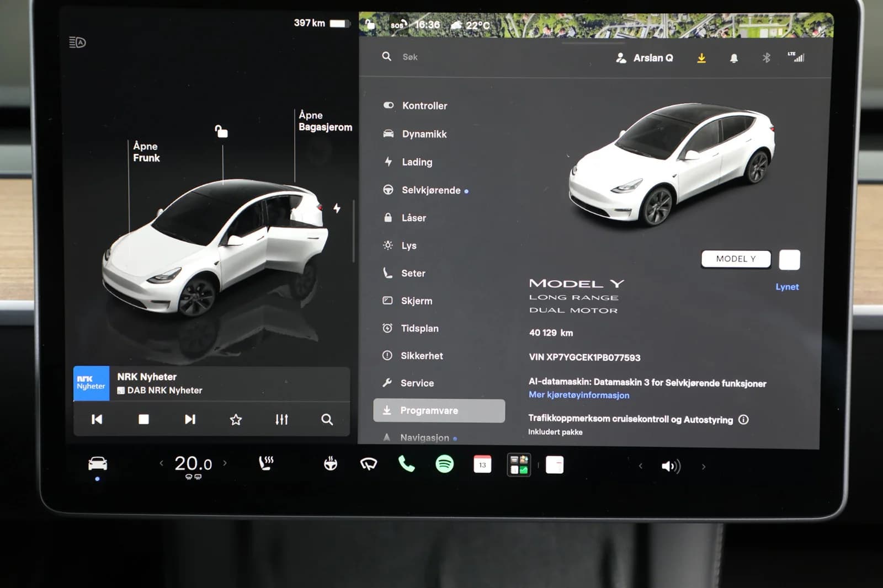Image resolution: width=883 pixels, height=588 pixels.
Task: Select the Lys menu item
Action: pyautogui.click(x=400, y=245)
